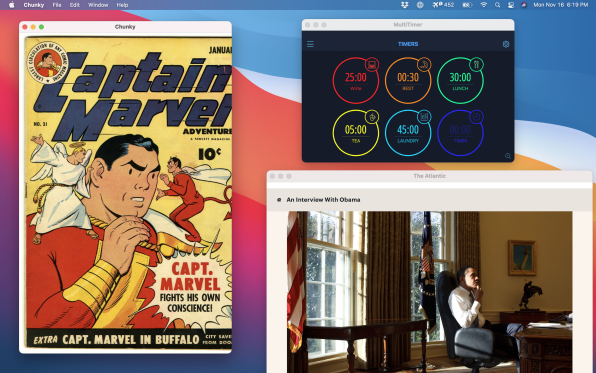Click the zoom magnifier in MultiTimer corner
This screenshot has height=373, width=596.
tap(508, 156)
